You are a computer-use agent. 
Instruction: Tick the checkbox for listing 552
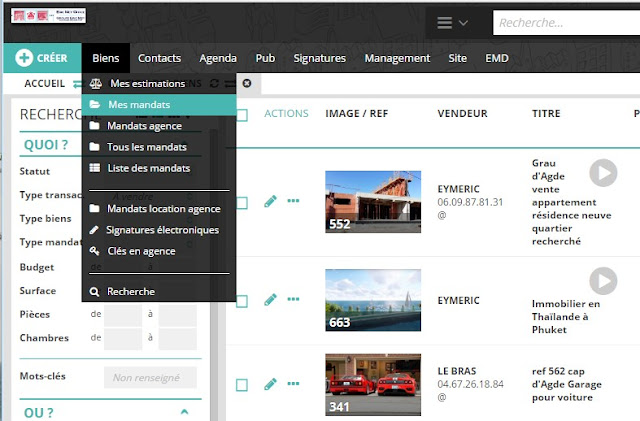[242, 203]
